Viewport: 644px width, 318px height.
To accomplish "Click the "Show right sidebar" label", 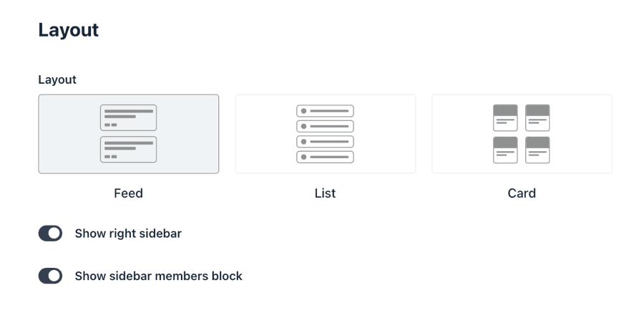I will tap(128, 233).
